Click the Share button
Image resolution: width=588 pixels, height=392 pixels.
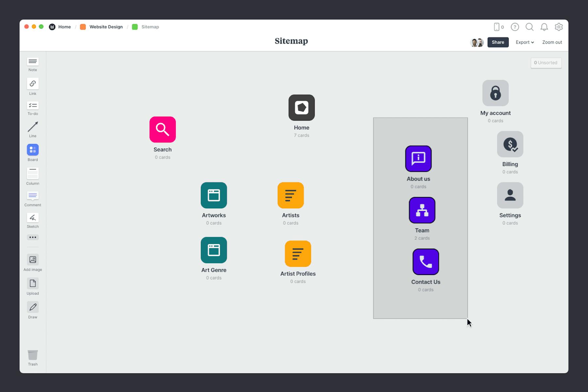coord(498,42)
